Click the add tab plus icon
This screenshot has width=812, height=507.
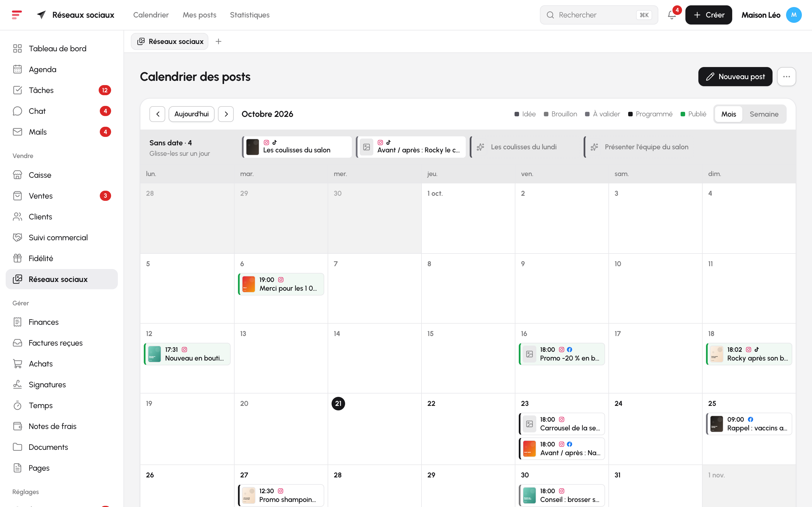219,41
